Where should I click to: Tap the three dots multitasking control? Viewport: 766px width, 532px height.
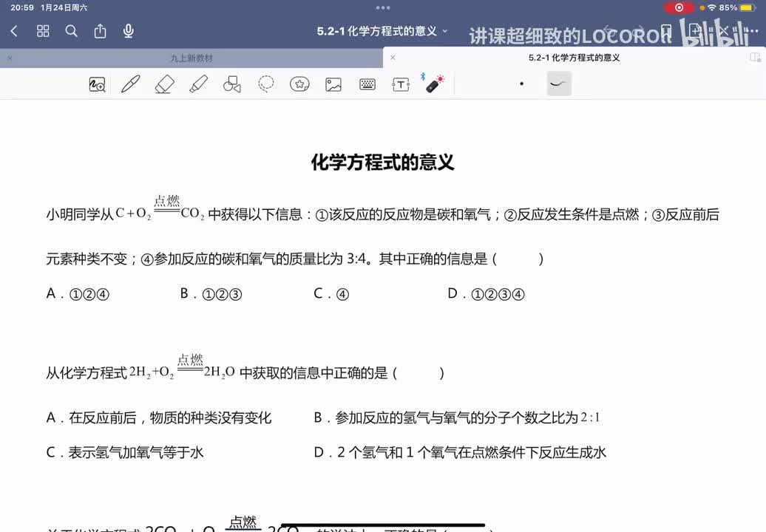pos(383,8)
